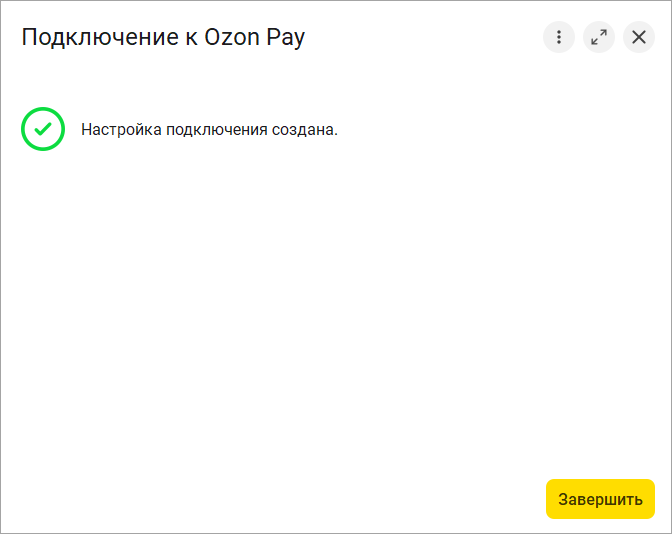Close the Ozon Pay connection dialog
Viewport: 672px width, 534px height.
tap(639, 37)
